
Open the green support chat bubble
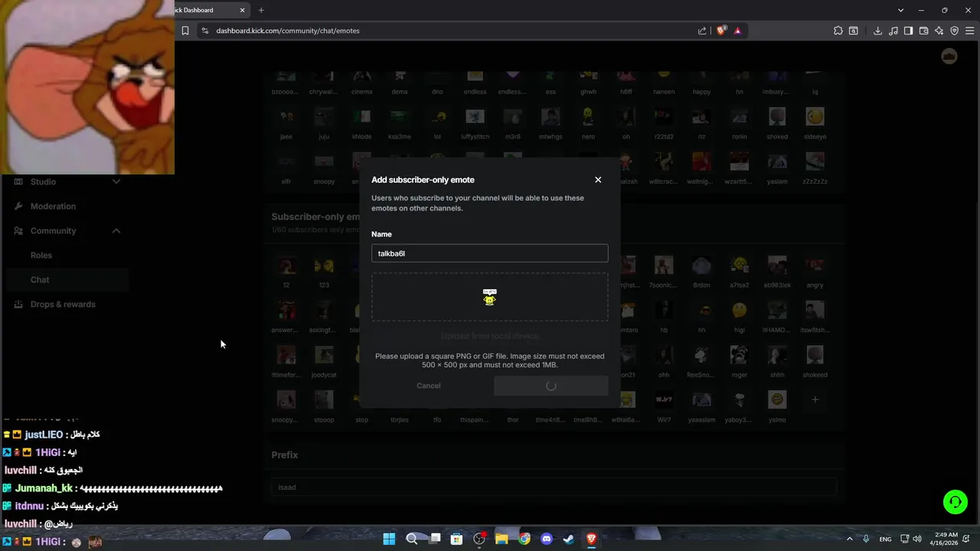click(955, 502)
